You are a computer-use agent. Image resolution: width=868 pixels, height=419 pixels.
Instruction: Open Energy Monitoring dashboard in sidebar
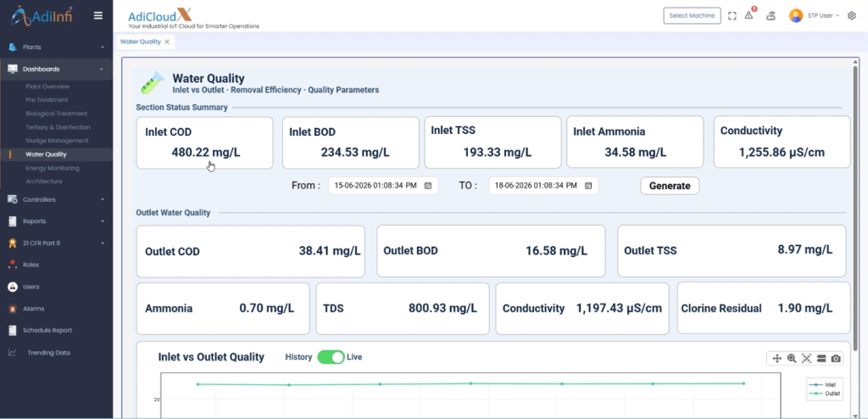click(x=52, y=168)
